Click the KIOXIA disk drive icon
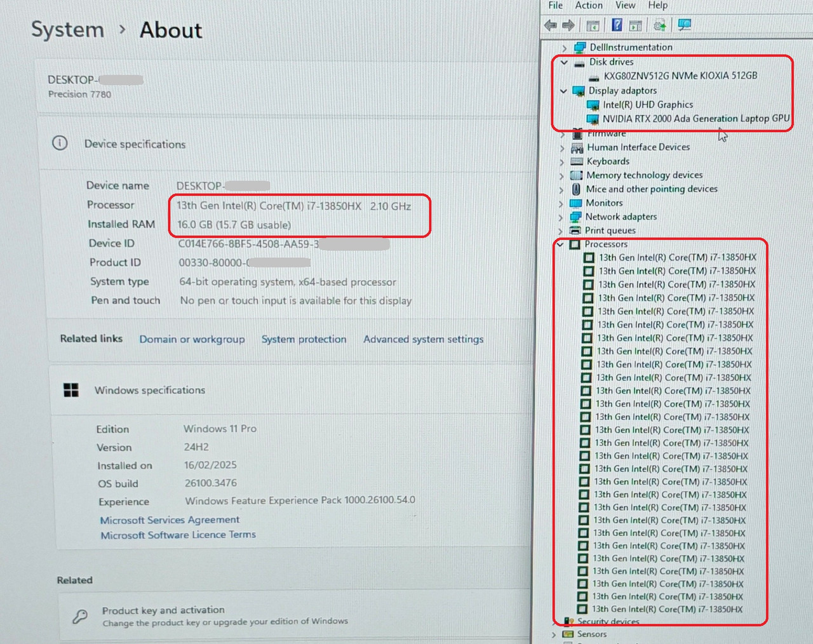The image size is (813, 644). click(594, 77)
